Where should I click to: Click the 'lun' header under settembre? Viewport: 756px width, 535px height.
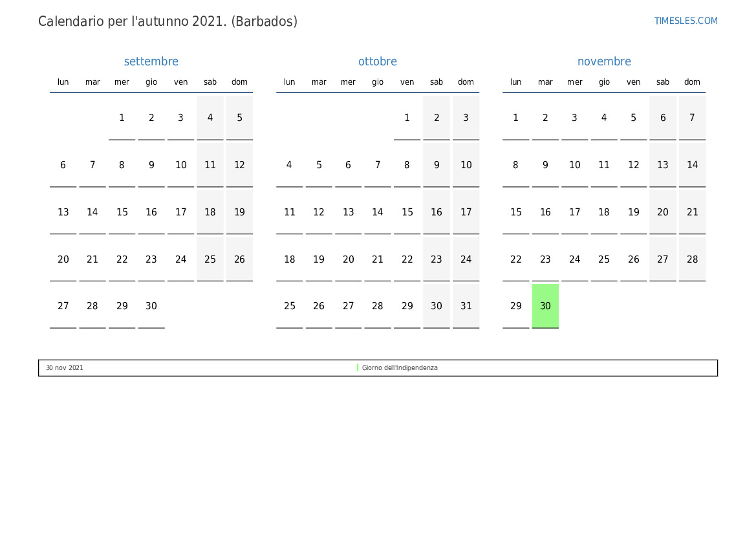(63, 82)
